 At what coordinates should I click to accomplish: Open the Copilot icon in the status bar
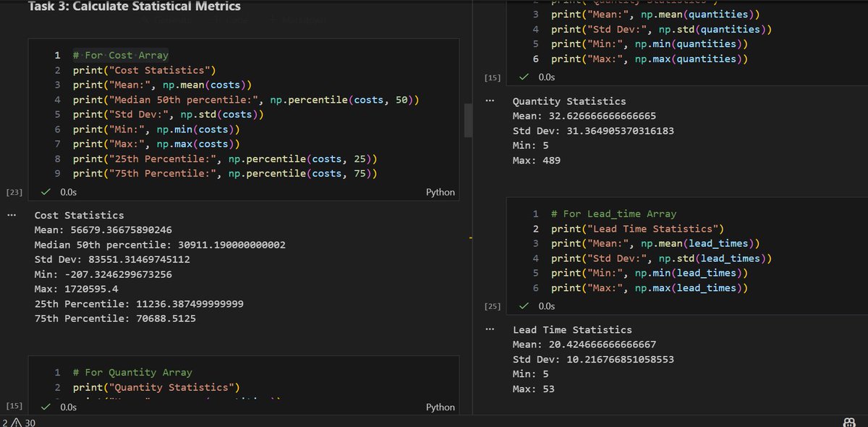pyautogui.click(x=850, y=422)
